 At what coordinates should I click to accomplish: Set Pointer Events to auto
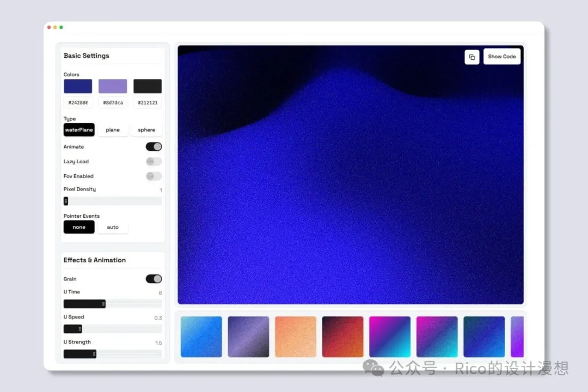pyautogui.click(x=113, y=227)
